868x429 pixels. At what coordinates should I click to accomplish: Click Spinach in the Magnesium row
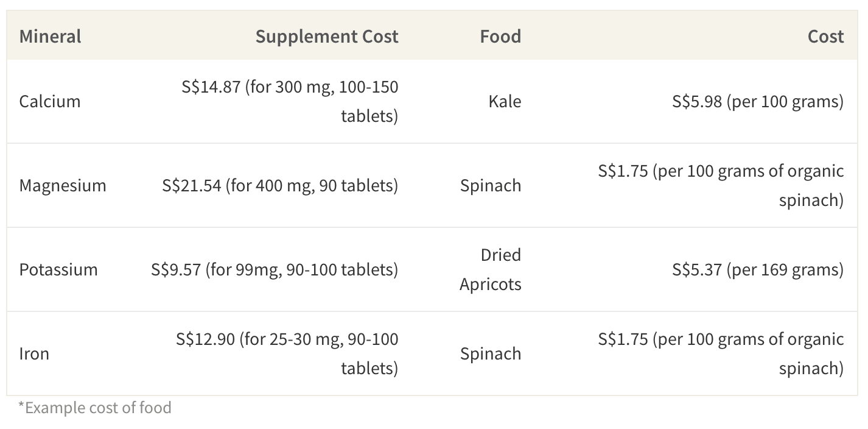pyautogui.click(x=491, y=185)
